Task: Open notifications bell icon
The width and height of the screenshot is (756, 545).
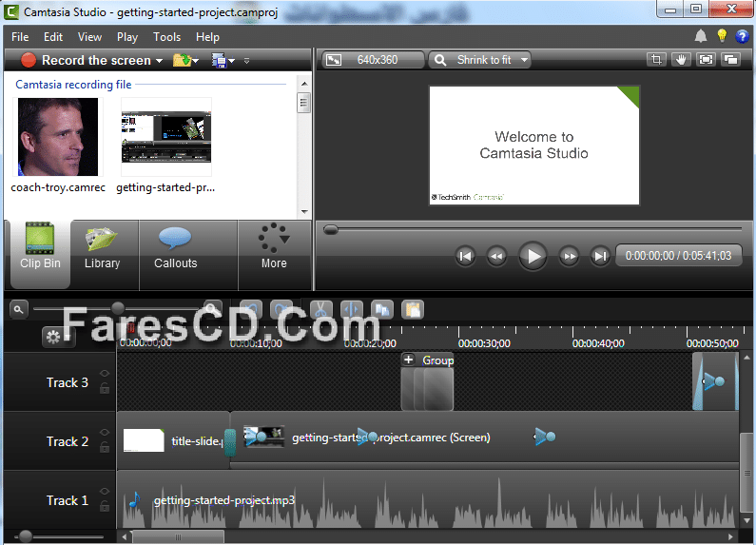Action: (701, 36)
